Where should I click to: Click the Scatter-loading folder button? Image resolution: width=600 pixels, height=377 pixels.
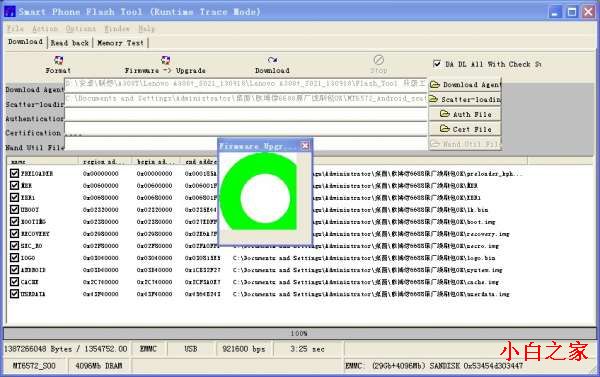tap(465, 100)
